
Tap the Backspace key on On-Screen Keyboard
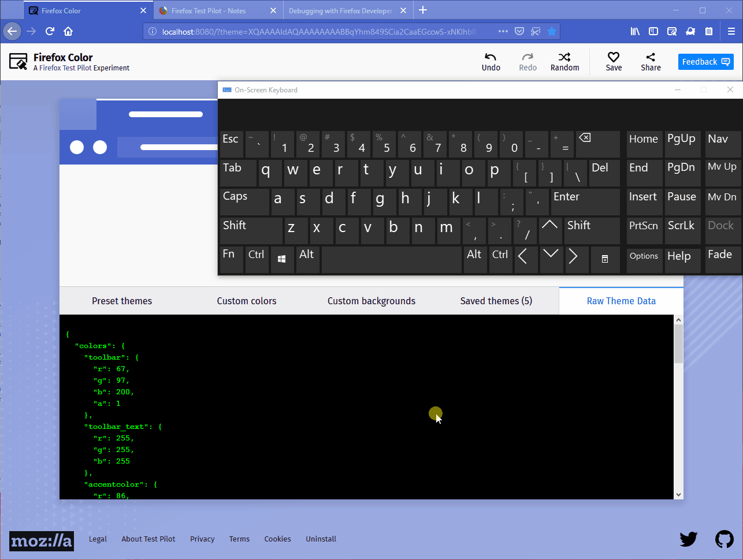pyautogui.click(x=597, y=144)
